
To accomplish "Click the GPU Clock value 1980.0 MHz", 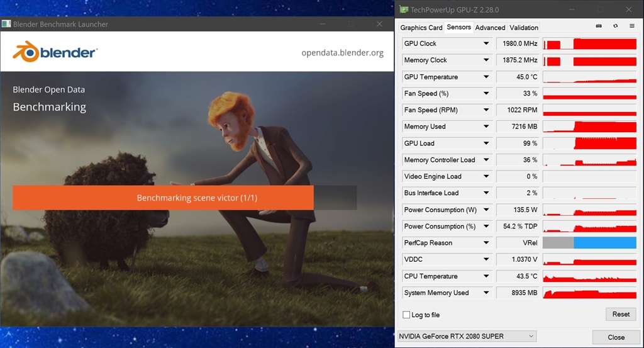I will (x=518, y=43).
